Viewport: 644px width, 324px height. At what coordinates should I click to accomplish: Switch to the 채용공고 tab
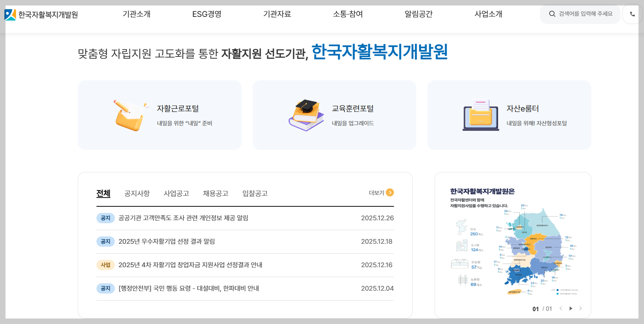coord(216,193)
